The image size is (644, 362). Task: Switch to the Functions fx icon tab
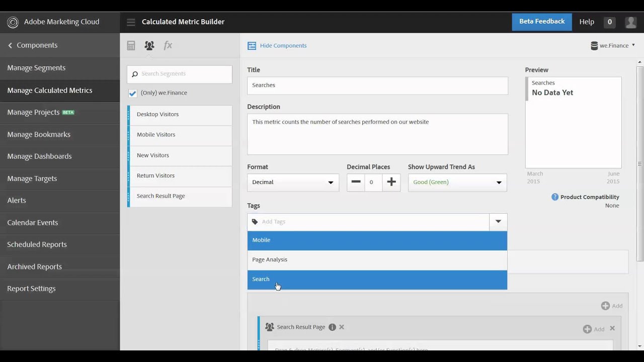tap(168, 45)
